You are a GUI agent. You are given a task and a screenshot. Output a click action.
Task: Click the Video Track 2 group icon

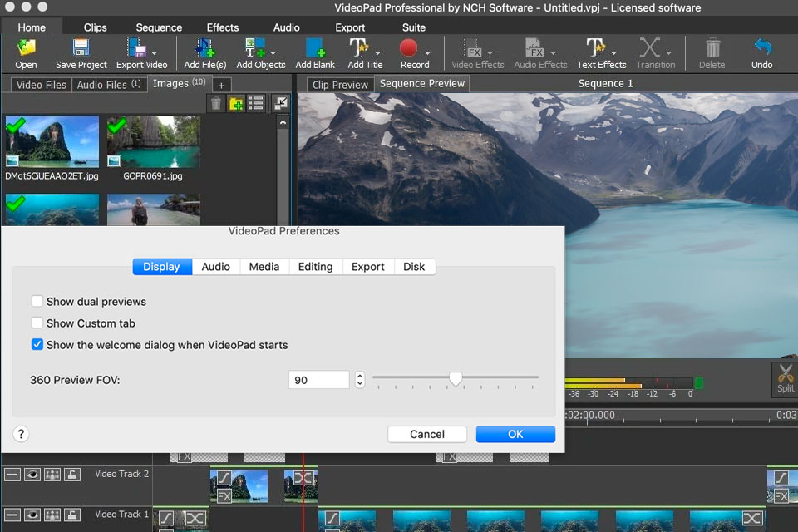52,475
